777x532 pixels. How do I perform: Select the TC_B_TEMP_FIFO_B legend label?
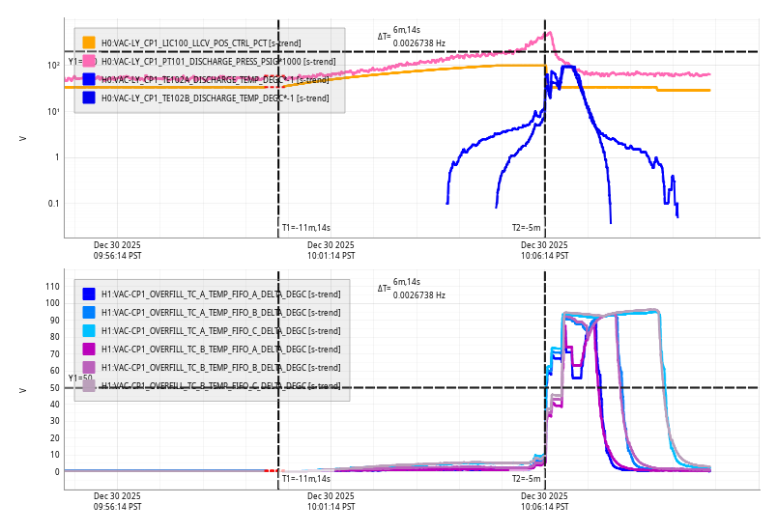click(220, 368)
